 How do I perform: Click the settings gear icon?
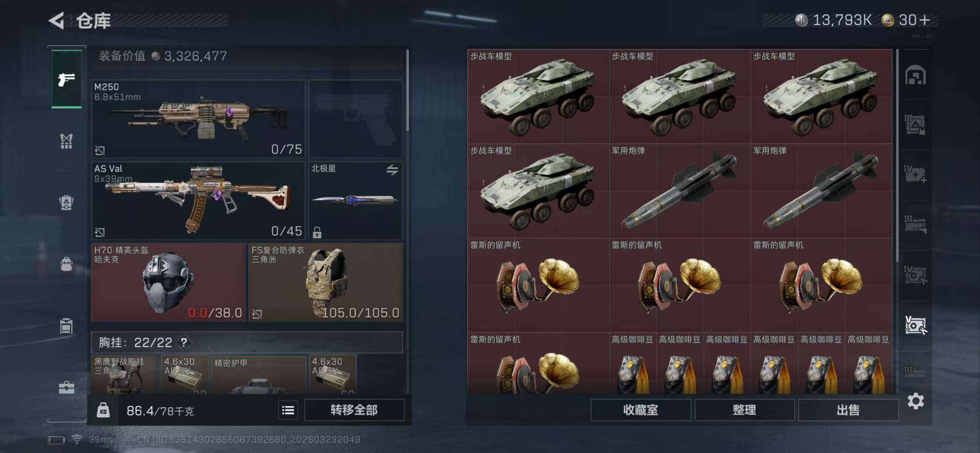tap(915, 401)
